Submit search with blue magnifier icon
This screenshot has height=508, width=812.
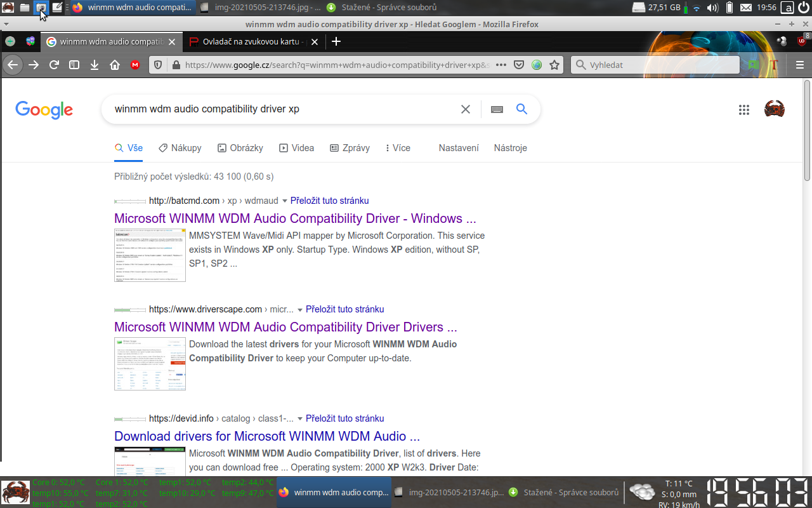click(x=521, y=109)
